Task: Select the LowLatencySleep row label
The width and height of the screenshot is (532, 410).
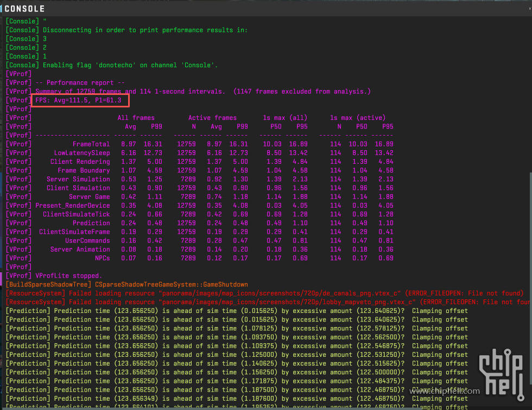Action: [x=81, y=153]
